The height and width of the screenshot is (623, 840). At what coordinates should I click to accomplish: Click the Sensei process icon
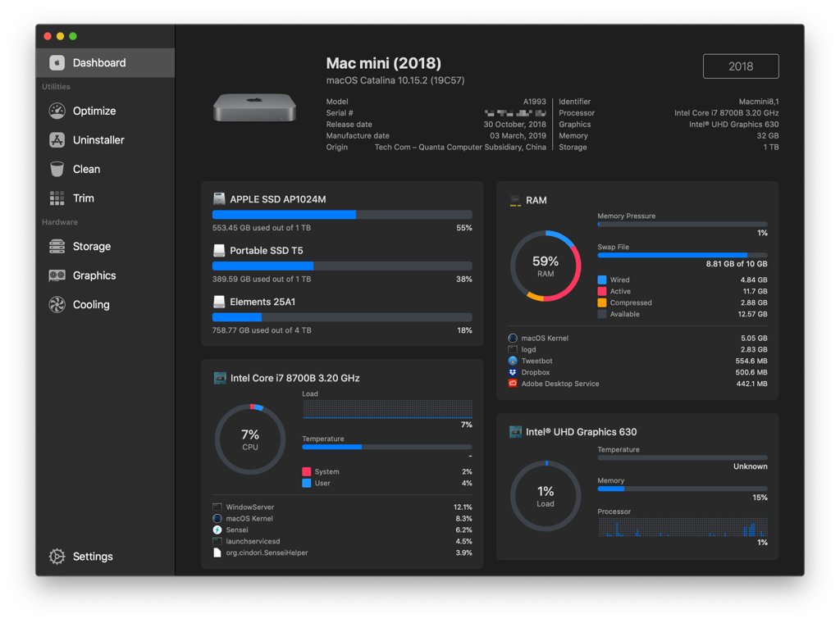pos(217,530)
